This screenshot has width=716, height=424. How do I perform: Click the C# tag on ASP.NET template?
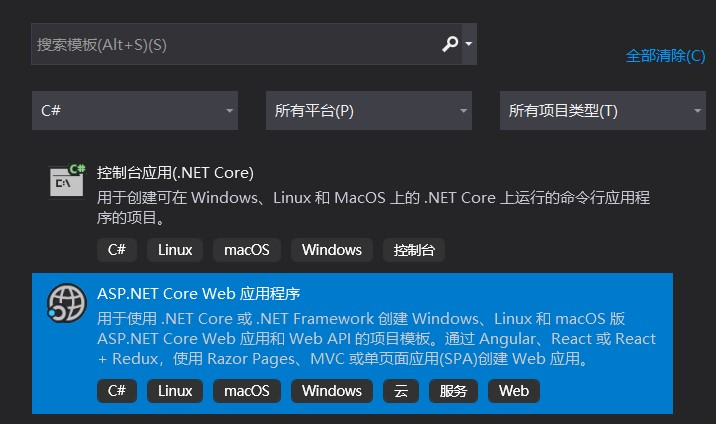pos(117,391)
